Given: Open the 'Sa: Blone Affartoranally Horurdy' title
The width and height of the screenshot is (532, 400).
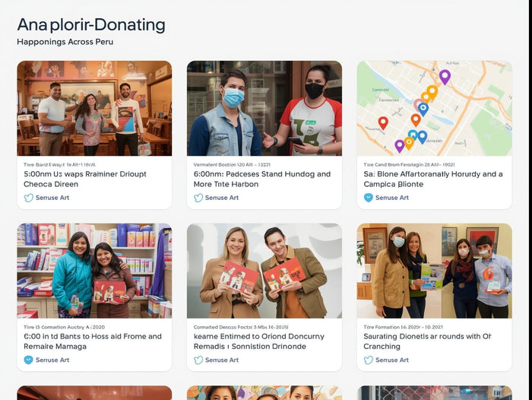Looking at the screenshot, I should (x=433, y=179).
